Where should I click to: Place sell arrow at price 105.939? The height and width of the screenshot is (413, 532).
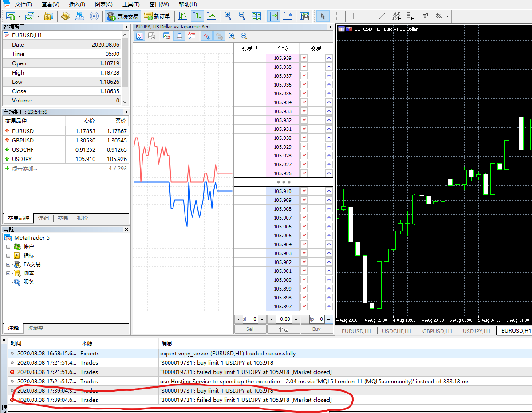tap(304, 58)
